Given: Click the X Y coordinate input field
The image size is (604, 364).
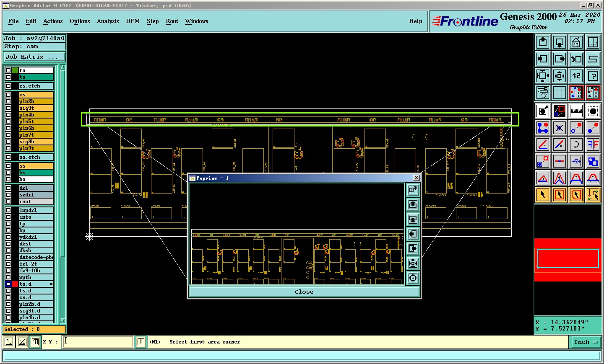Looking at the screenshot, I should click(x=98, y=342).
